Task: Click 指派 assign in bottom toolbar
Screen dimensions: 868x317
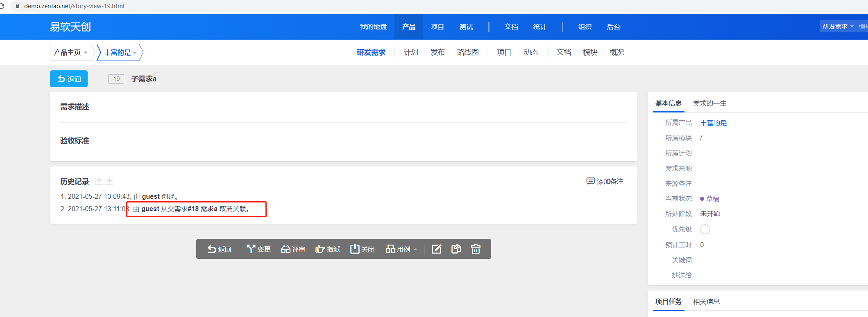Action: (328, 249)
